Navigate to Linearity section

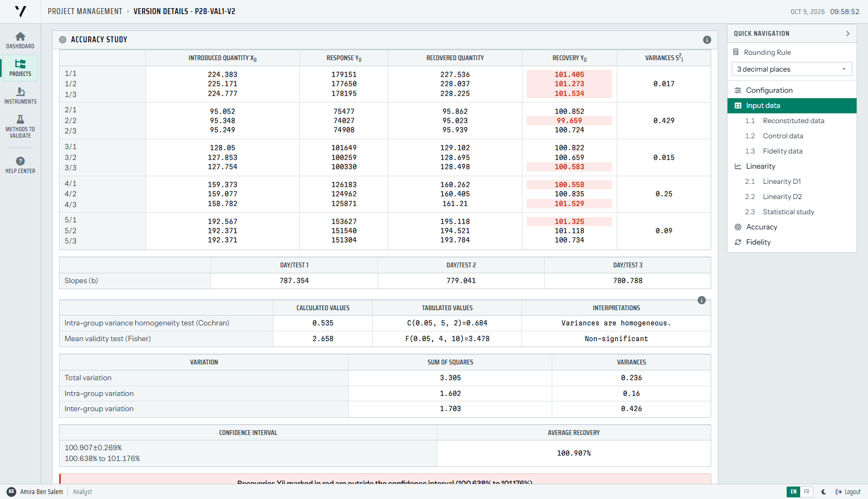click(792, 166)
